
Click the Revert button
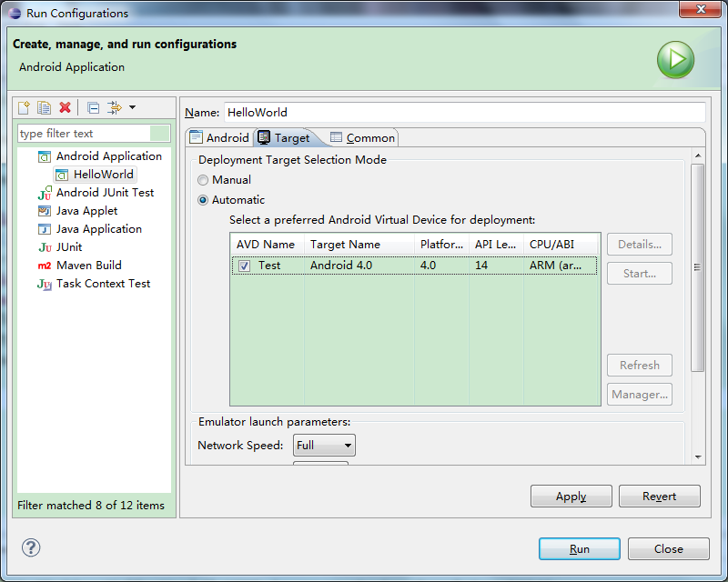659,497
